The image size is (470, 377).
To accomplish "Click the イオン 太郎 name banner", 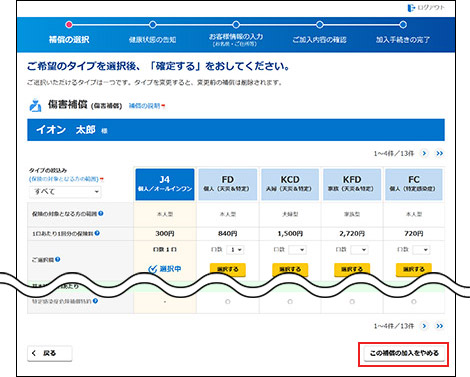I will coord(236,130).
